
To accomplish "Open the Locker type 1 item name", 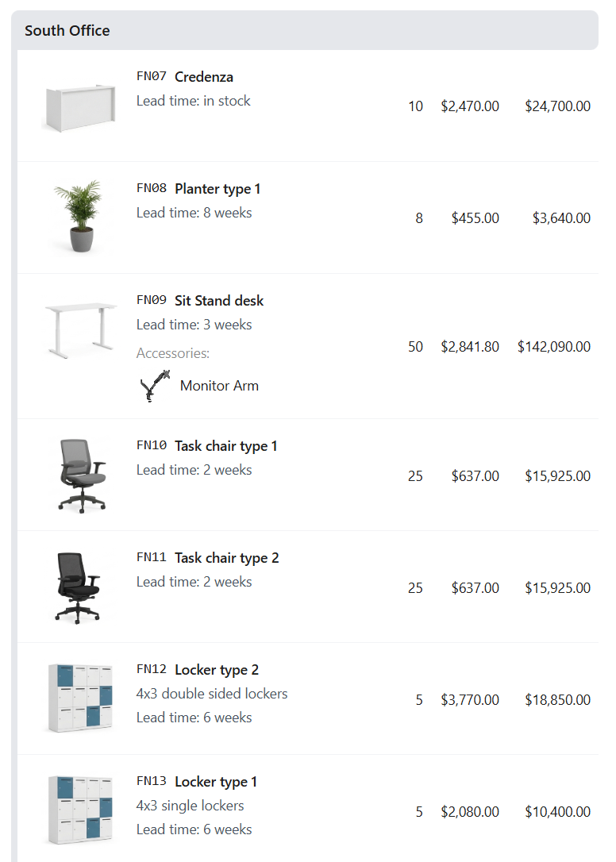I will coord(216,782).
